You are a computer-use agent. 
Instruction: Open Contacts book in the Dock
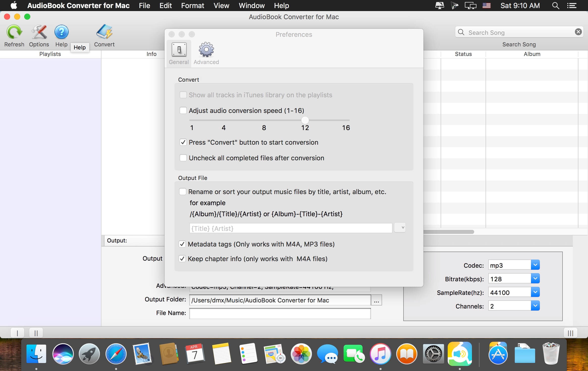click(169, 354)
